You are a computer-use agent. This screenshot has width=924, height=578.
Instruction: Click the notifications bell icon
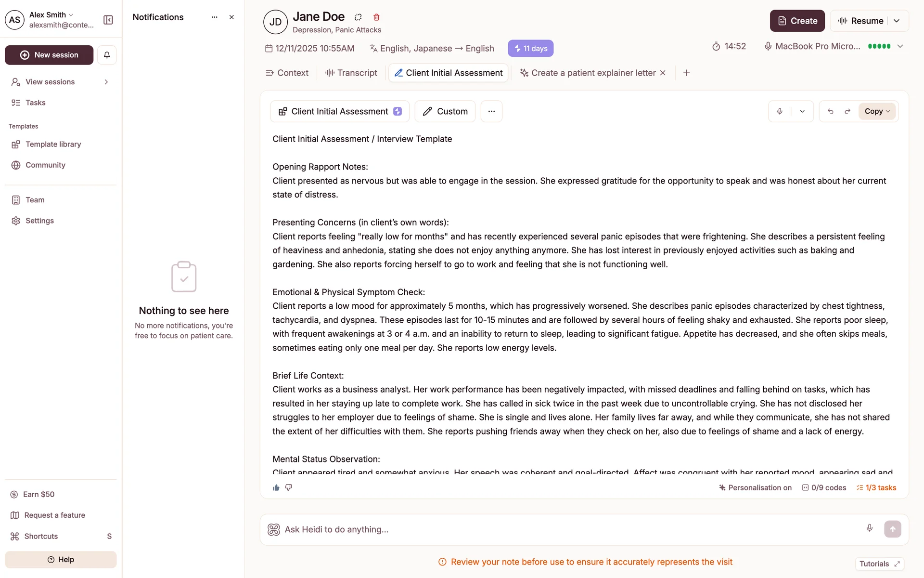[107, 55]
